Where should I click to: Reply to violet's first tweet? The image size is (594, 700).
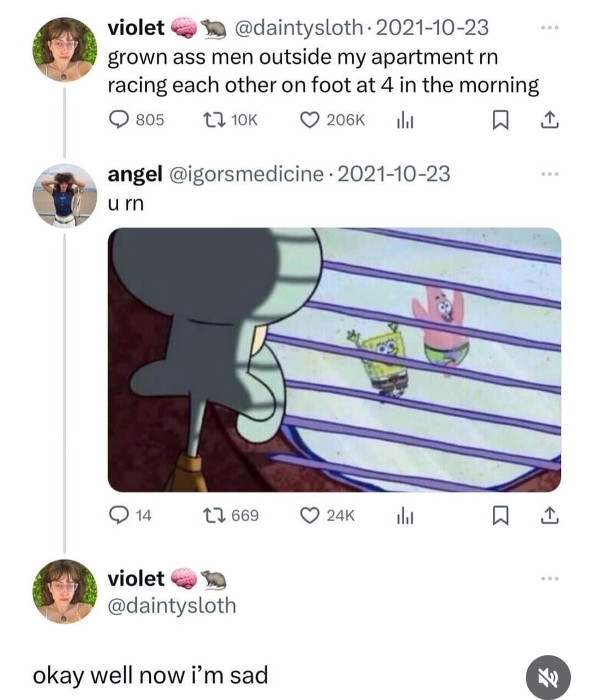[117, 119]
